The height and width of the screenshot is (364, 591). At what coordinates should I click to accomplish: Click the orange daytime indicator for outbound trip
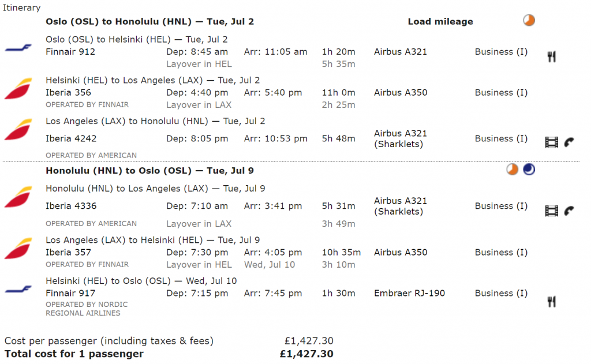pos(529,20)
